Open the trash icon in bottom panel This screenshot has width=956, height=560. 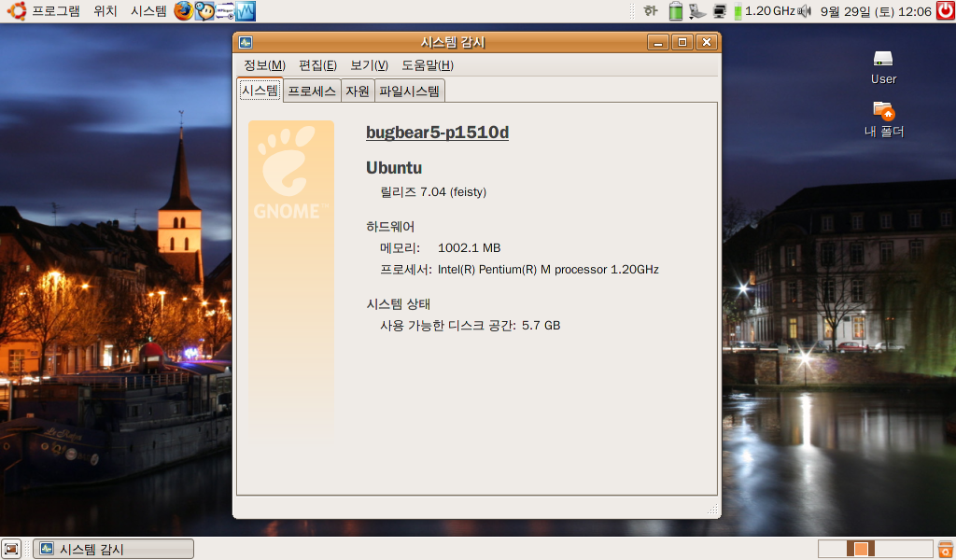click(946, 549)
